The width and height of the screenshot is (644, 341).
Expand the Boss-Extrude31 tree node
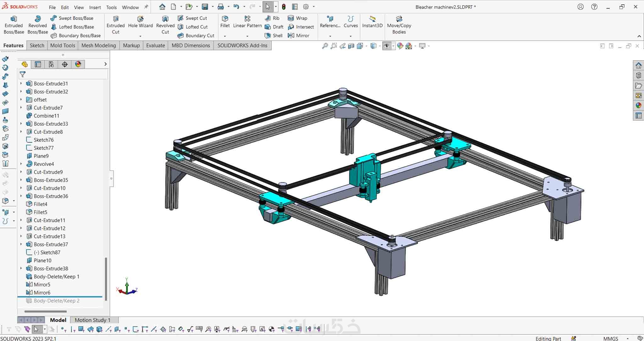tap(21, 84)
